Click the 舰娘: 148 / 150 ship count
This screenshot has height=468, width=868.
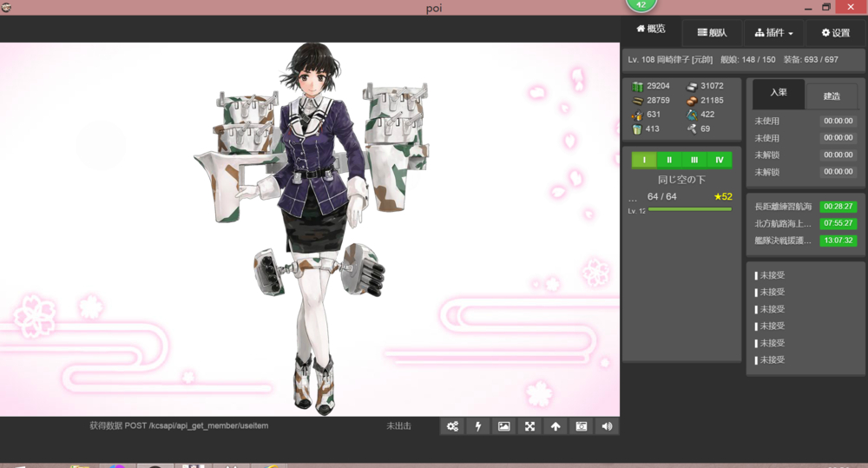(748, 60)
